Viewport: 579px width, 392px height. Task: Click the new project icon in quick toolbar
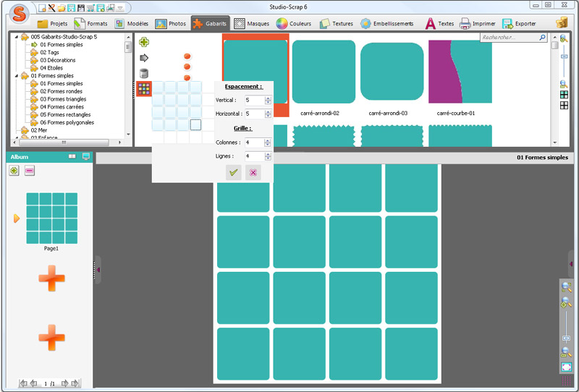(x=43, y=7)
